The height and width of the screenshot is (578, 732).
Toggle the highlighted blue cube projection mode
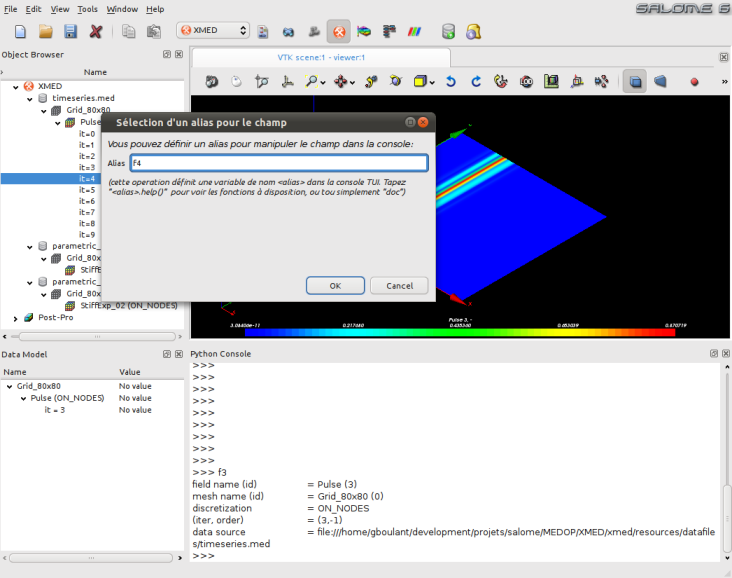(x=635, y=82)
